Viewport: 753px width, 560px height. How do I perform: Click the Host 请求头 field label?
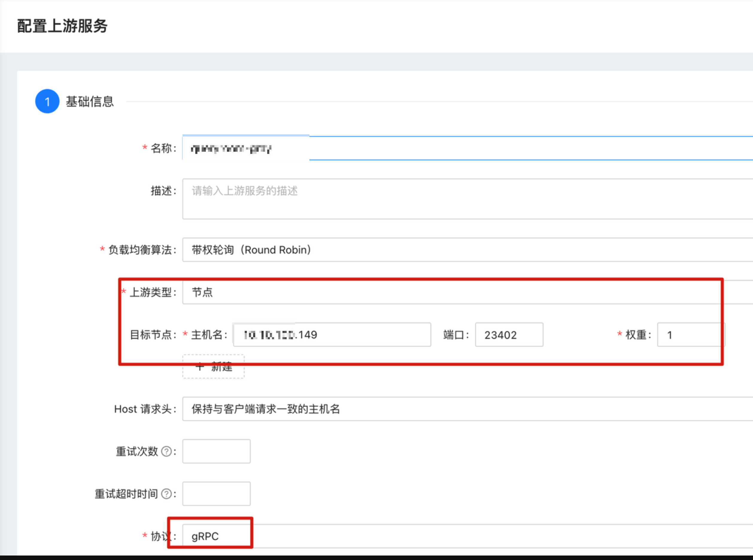click(x=143, y=409)
